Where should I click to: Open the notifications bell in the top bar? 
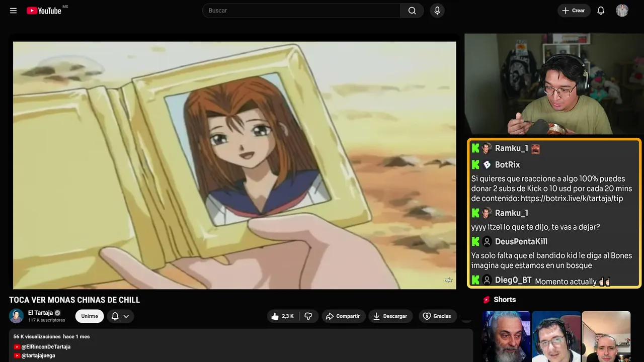(601, 11)
